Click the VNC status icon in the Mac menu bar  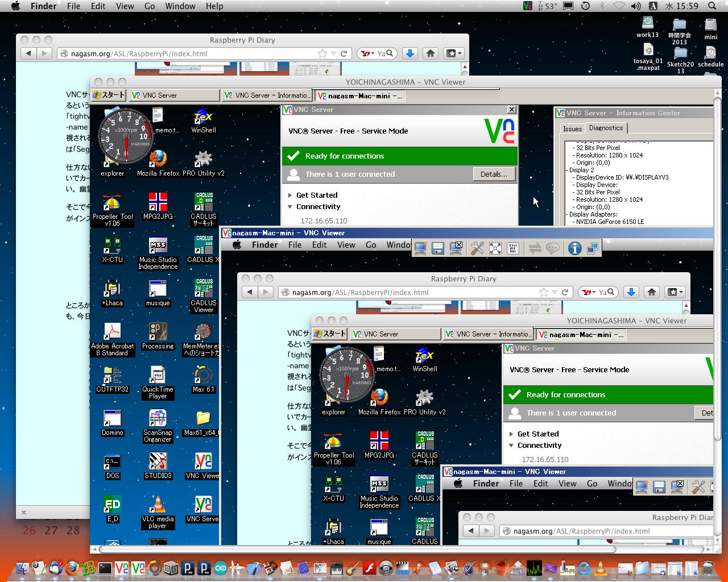[528, 6]
